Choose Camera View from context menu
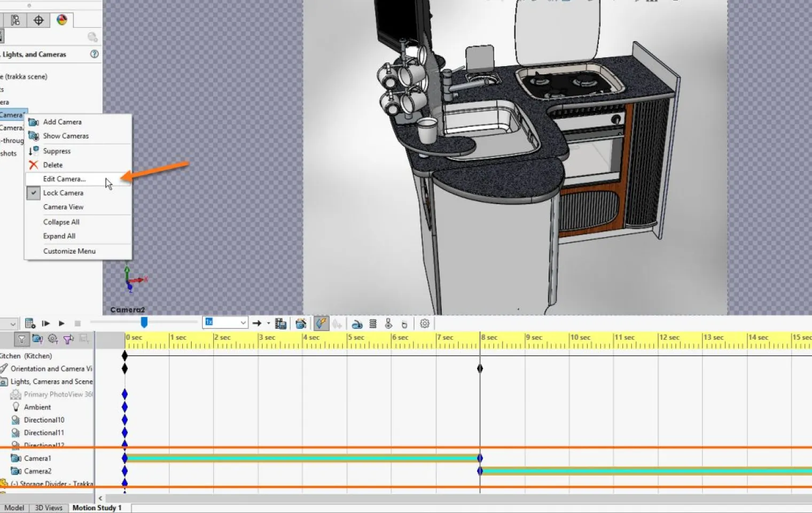Viewport: 812px width, 513px height. [79, 207]
